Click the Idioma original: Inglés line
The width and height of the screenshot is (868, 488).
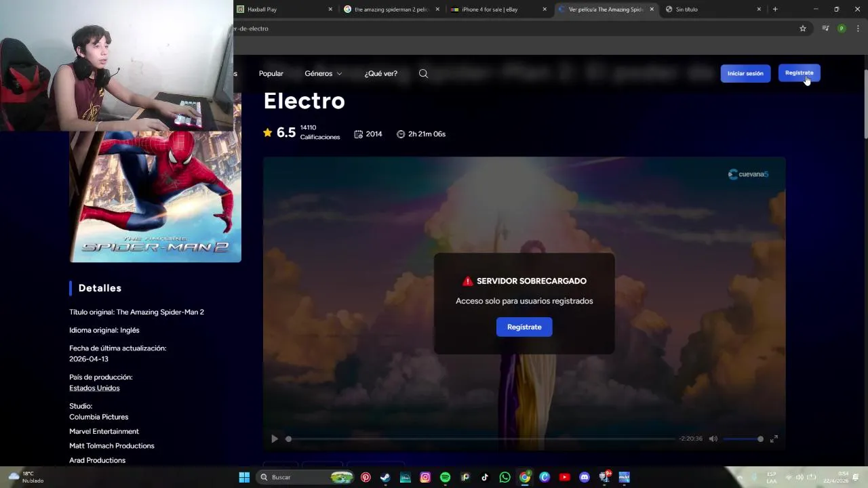tap(104, 330)
